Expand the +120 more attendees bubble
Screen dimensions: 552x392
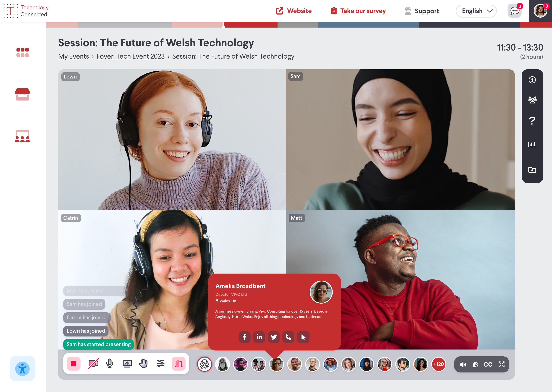[x=438, y=364]
